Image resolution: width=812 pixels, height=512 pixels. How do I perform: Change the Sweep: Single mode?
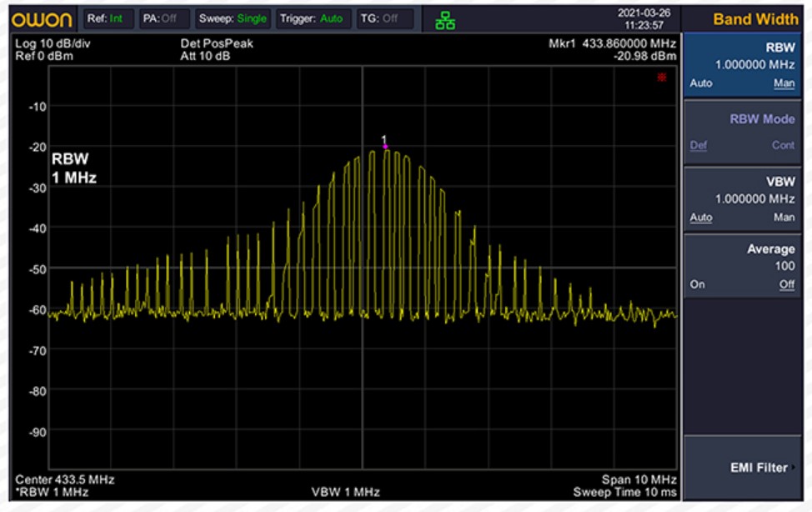233,18
